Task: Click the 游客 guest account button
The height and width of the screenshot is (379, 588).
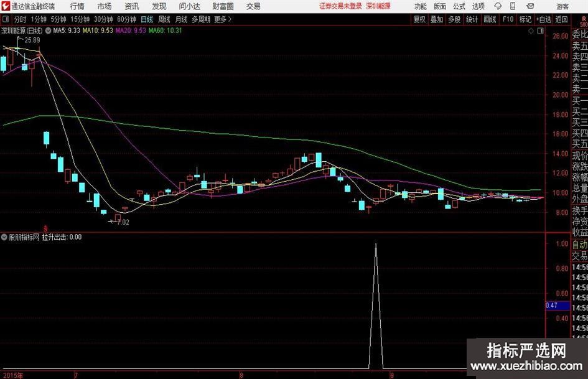Action: [x=562, y=6]
